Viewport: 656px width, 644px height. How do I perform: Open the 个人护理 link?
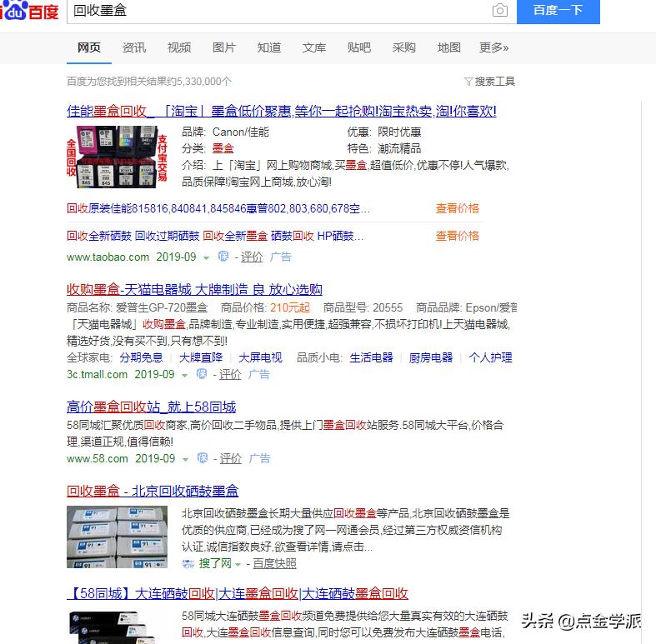tap(490, 357)
